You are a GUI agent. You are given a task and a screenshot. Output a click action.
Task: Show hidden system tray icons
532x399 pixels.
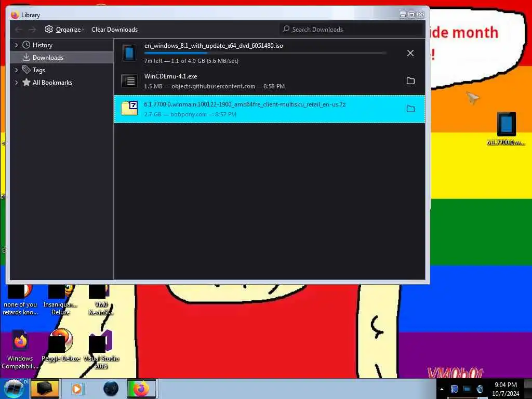click(442, 389)
